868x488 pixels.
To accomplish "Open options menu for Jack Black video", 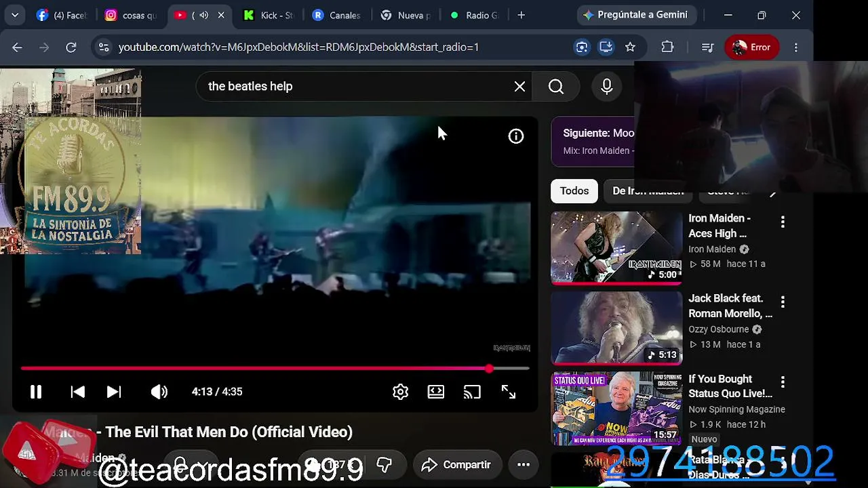I will pos(783,302).
